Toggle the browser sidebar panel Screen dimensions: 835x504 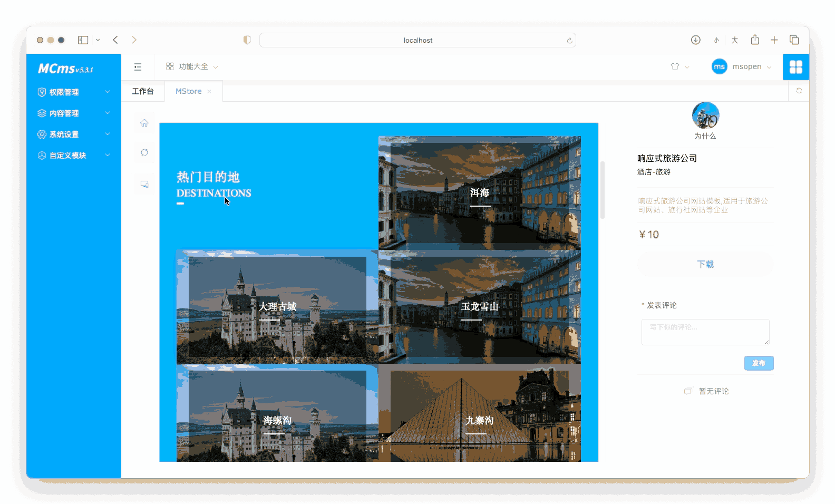pyautogui.click(x=83, y=40)
